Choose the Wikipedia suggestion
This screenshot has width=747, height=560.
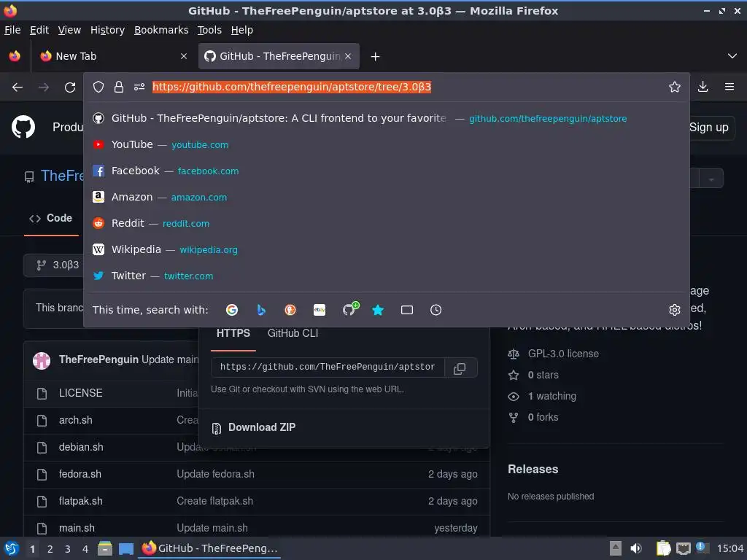(x=387, y=249)
